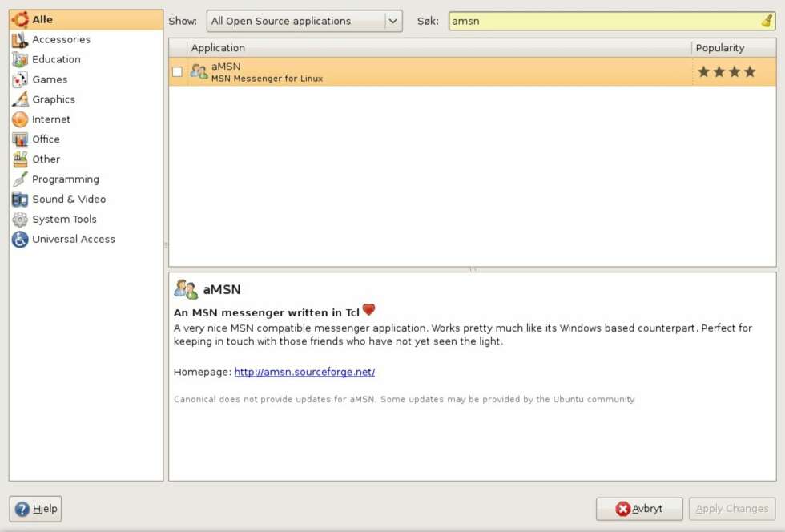The image size is (785, 532).
Task: Click the System Tools gear icon
Action: 20,220
